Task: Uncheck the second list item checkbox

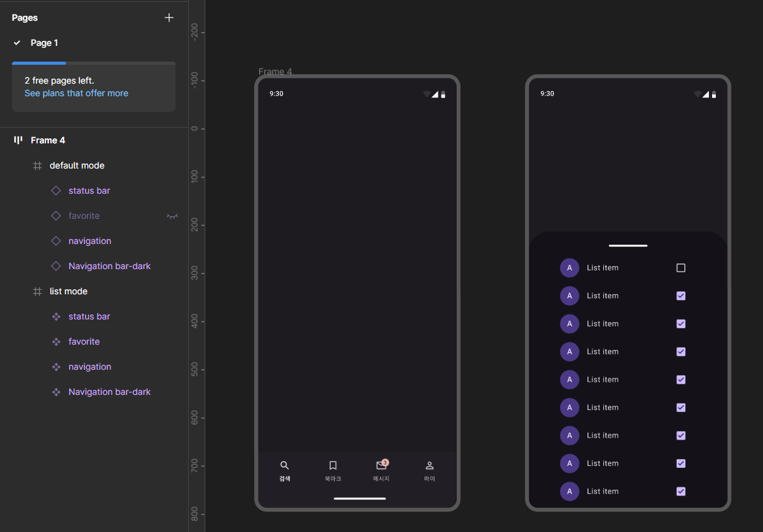Action: coord(681,296)
